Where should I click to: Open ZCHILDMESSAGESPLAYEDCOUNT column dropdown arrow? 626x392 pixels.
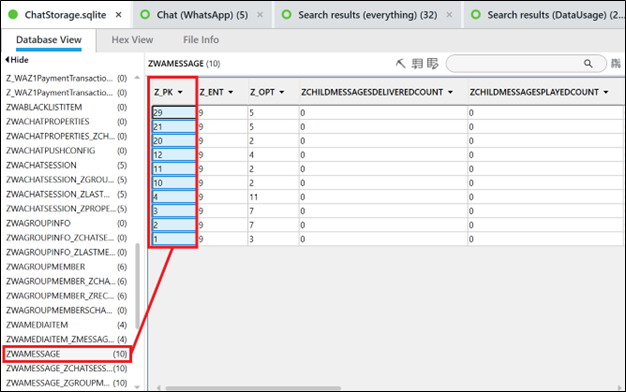[606, 92]
